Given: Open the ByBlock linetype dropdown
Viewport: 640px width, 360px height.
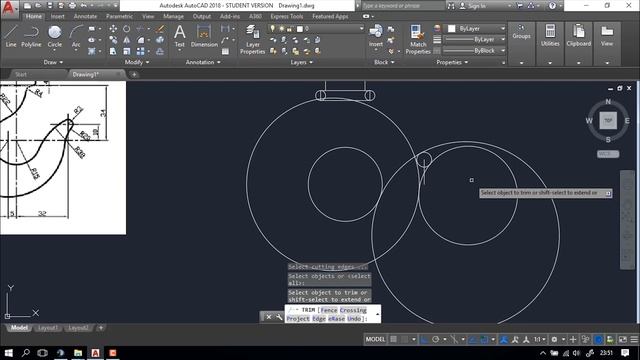Looking at the screenshot, I should tap(503, 51).
